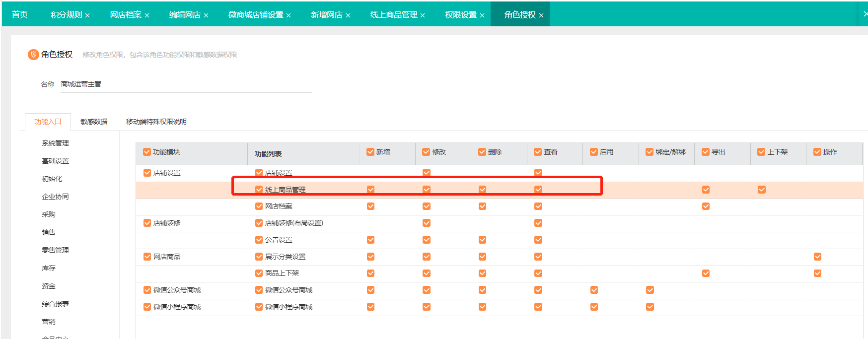Select 综合报表 in the sidebar
868x339 pixels.
click(55, 304)
